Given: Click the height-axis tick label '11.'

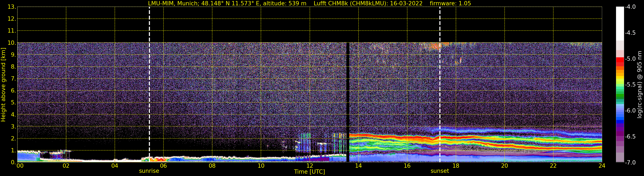Looking at the screenshot, I should pyautogui.click(x=12, y=31).
